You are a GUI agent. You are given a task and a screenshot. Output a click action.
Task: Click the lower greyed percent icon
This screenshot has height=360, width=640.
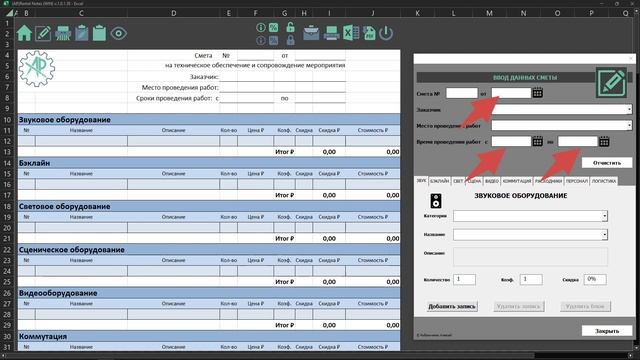point(273,40)
